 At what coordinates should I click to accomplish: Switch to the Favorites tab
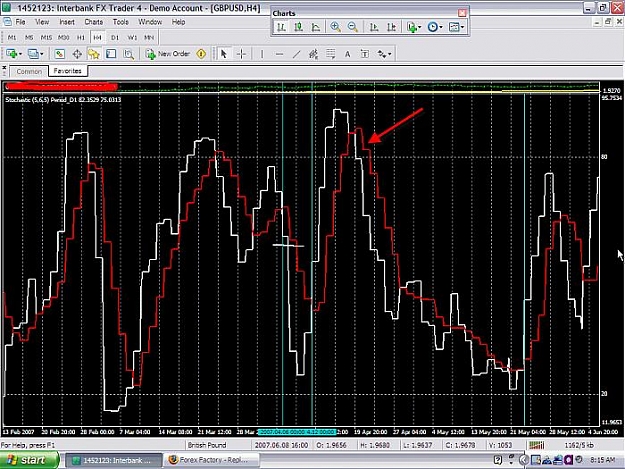click(67, 71)
